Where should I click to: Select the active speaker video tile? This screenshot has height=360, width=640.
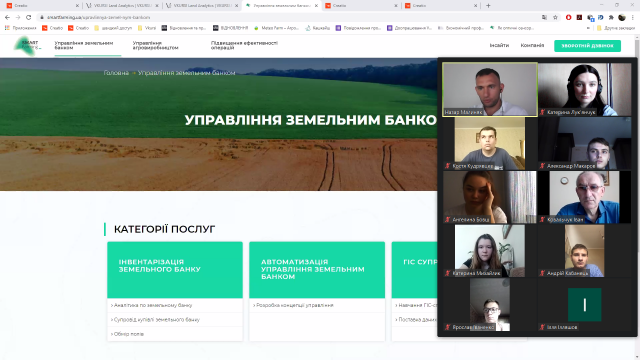click(x=490, y=89)
